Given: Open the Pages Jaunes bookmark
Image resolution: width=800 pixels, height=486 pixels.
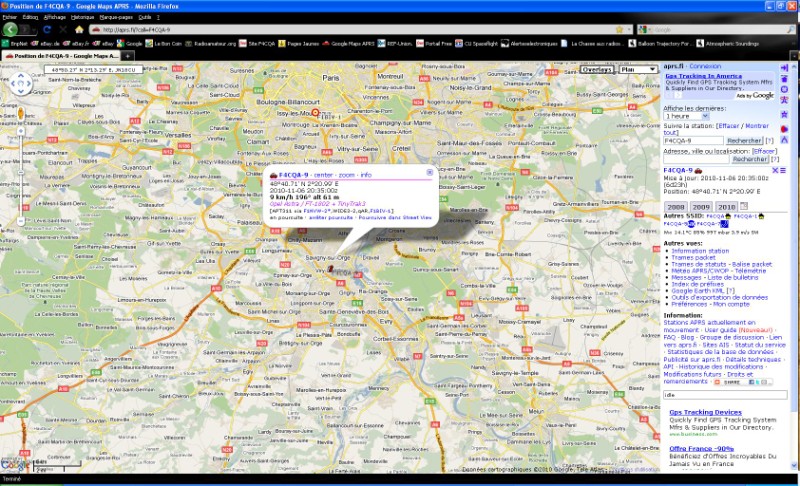Looking at the screenshot, I should [298, 44].
